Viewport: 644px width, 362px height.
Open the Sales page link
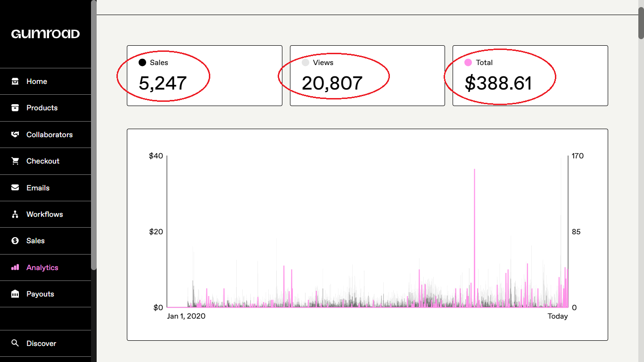45,241
